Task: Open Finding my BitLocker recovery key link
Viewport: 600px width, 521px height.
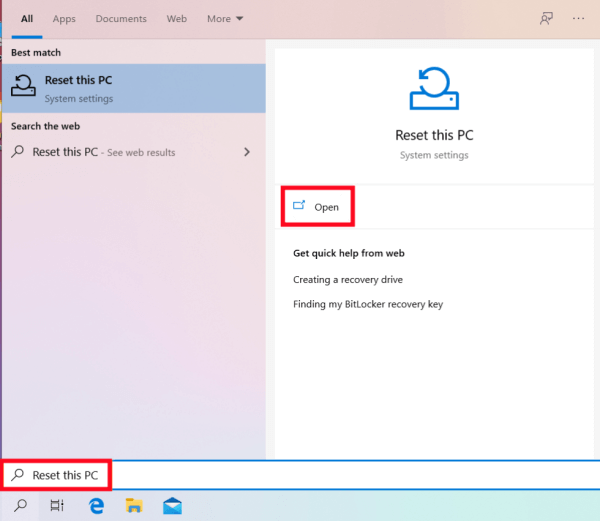Action: tap(367, 304)
